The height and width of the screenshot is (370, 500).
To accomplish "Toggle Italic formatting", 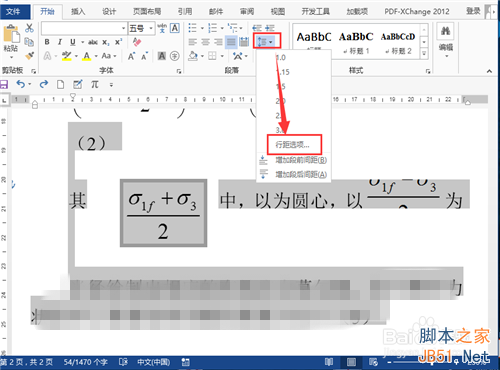I will click(60, 42).
